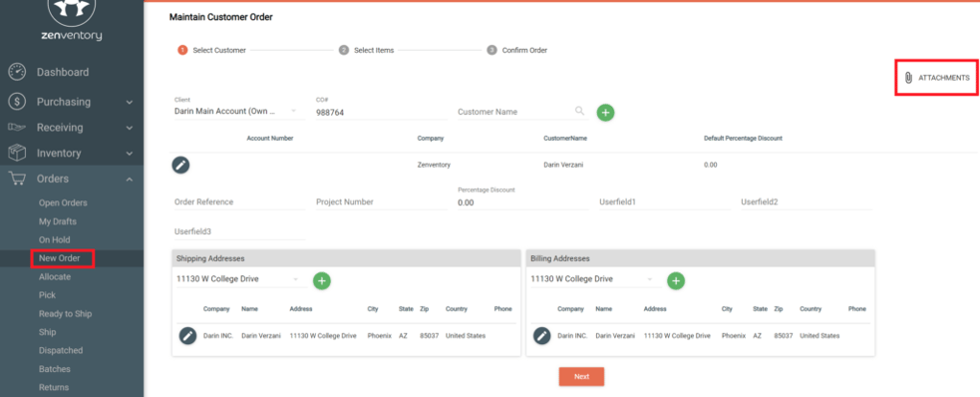
Task: Expand the Purchasing menu chevron
Action: [130, 102]
